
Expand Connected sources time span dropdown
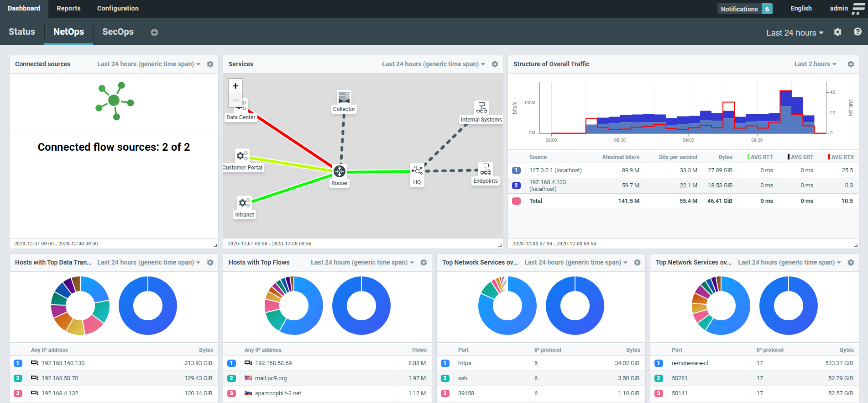point(149,64)
